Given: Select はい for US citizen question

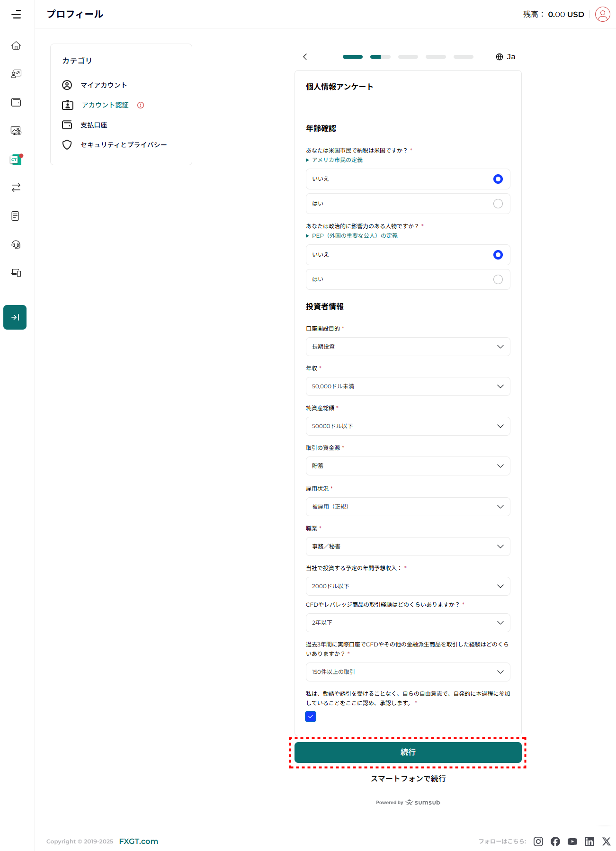Looking at the screenshot, I should click(498, 204).
